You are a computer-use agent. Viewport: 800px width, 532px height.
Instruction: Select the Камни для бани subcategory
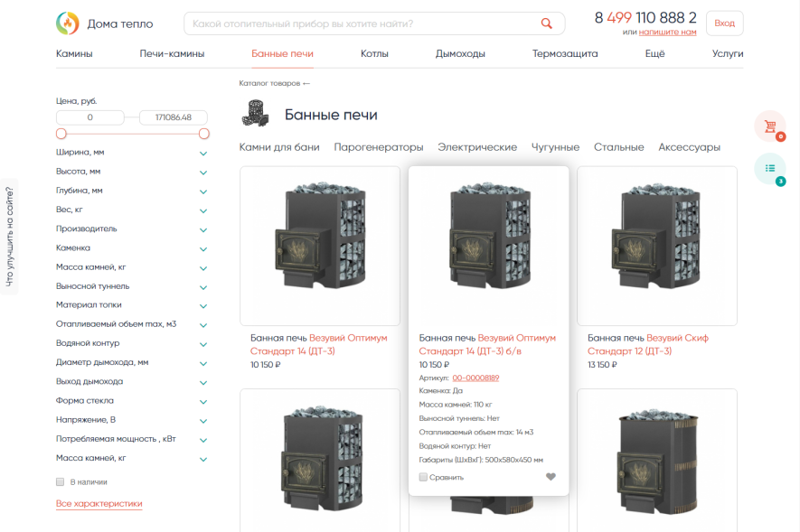[x=279, y=147]
